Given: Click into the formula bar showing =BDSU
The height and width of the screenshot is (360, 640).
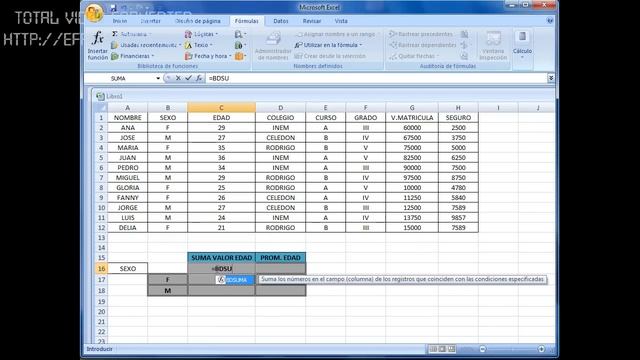Looking at the screenshot, I should [x=376, y=78].
